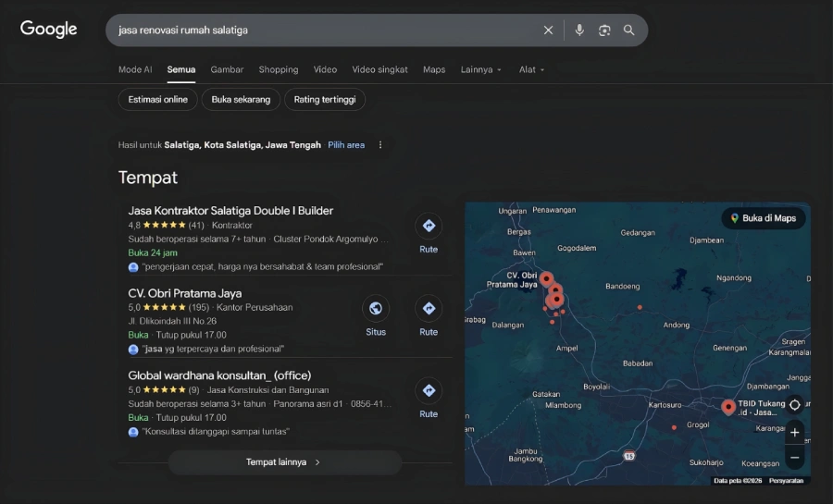The height and width of the screenshot is (504, 833).
Task: Click the CV. Obri Pratama Jaya map label
Action: pos(512,279)
